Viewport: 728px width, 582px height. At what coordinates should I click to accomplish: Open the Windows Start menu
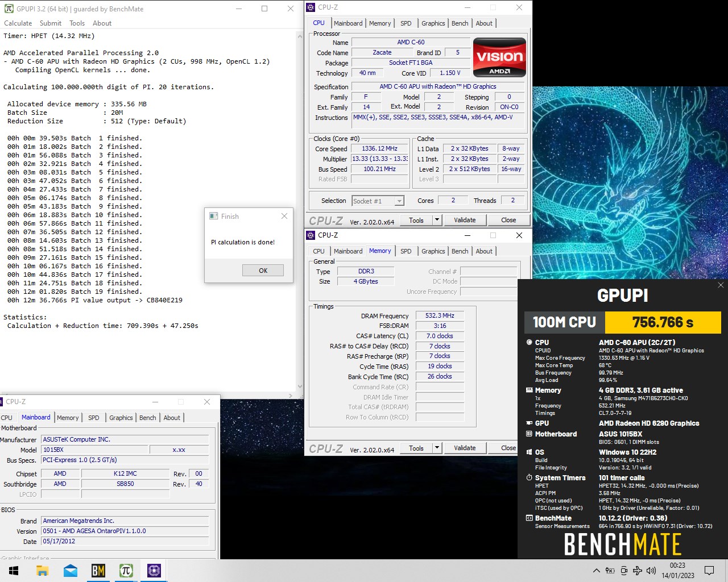coord(14,571)
